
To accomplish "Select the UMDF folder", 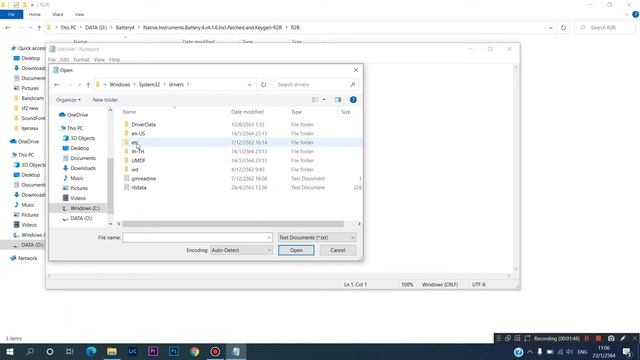I will (x=138, y=160).
